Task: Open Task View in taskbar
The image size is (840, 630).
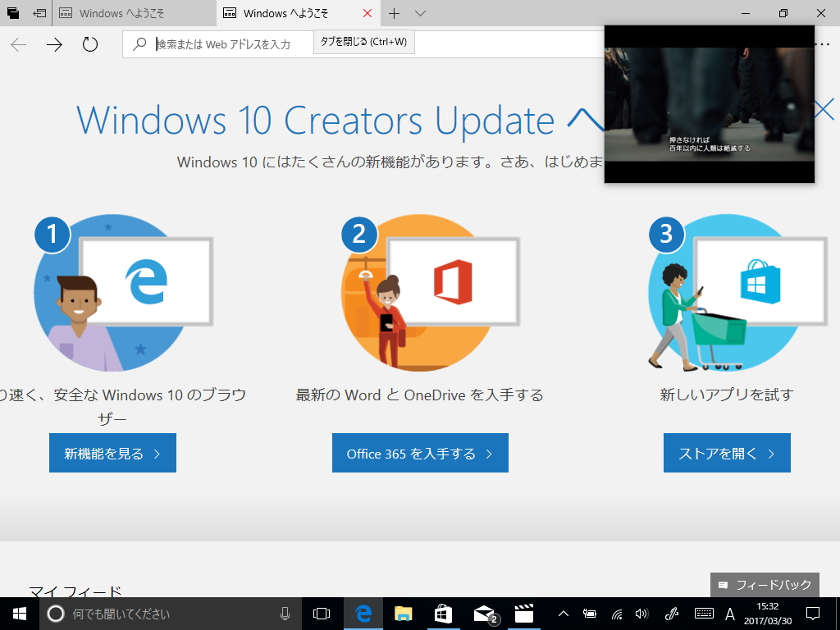Action: [322, 614]
